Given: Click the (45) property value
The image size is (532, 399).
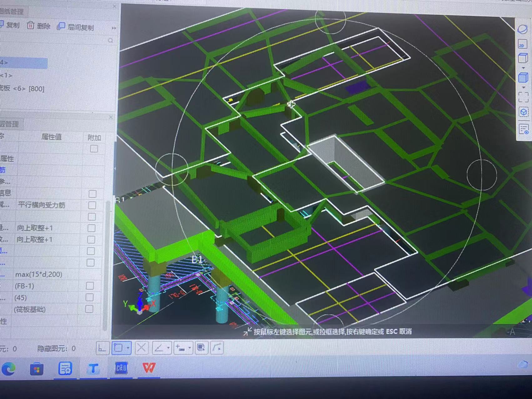Looking at the screenshot, I should click(20, 297).
